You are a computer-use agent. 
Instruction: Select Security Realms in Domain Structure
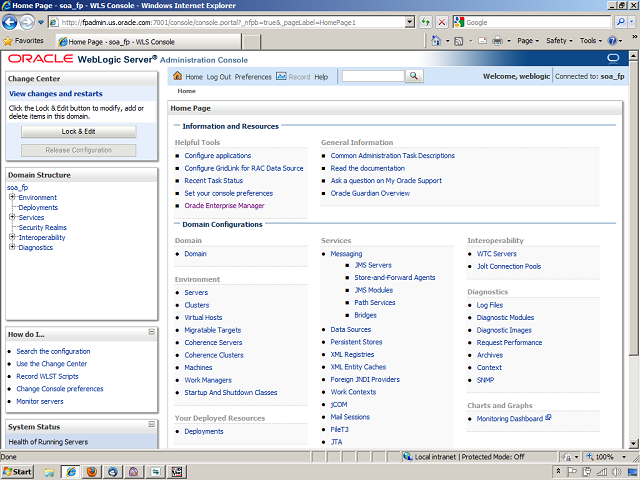point(42,227)
